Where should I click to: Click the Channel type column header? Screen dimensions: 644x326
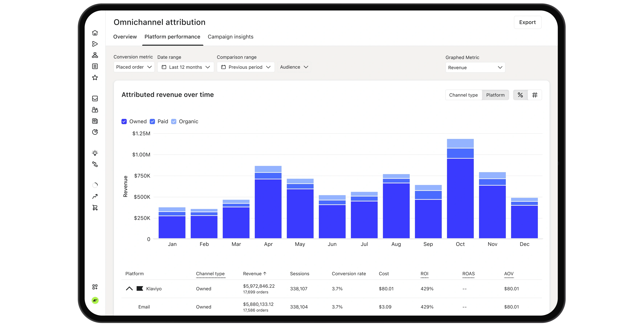pyautogui.click(x=210, y=274)
